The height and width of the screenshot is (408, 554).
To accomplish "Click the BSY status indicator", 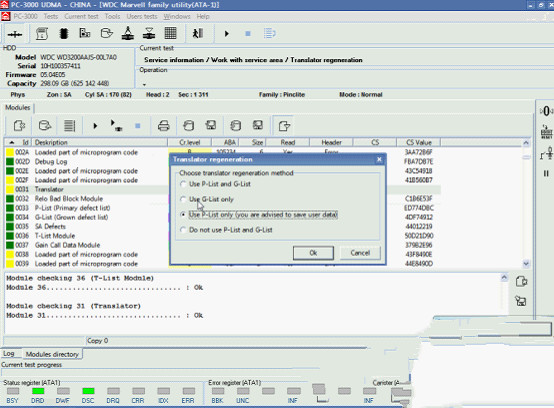I will (x=13, y=391).
